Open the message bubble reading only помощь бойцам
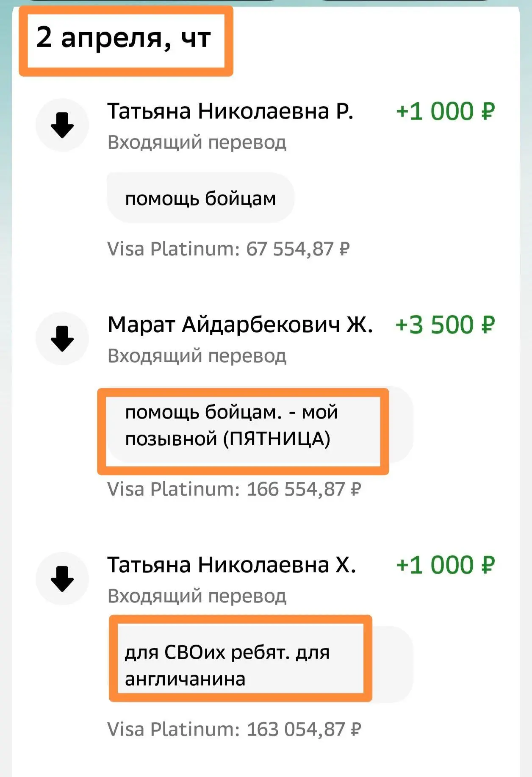532x777 pixels. 200,198
